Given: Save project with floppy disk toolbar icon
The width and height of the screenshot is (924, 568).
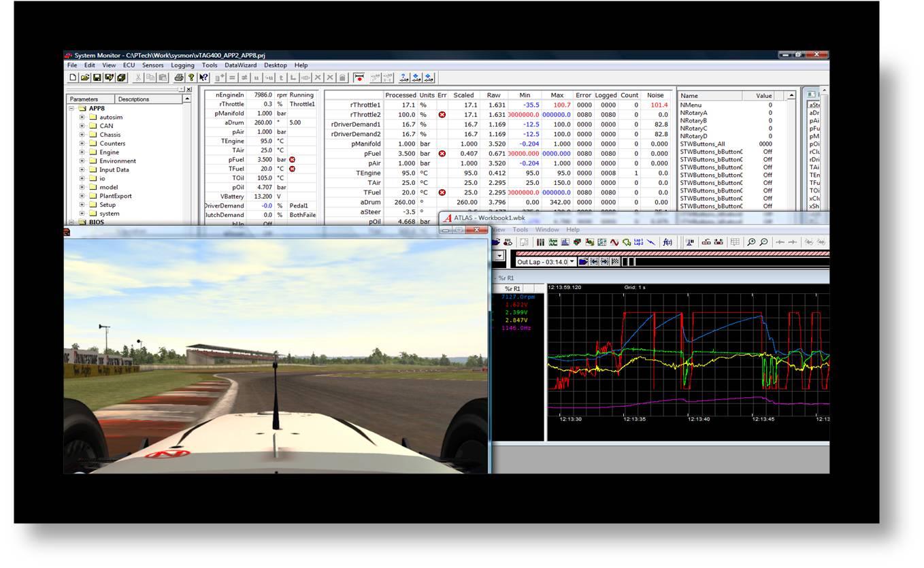Looking at the screenshot, I should coord(97,78).
